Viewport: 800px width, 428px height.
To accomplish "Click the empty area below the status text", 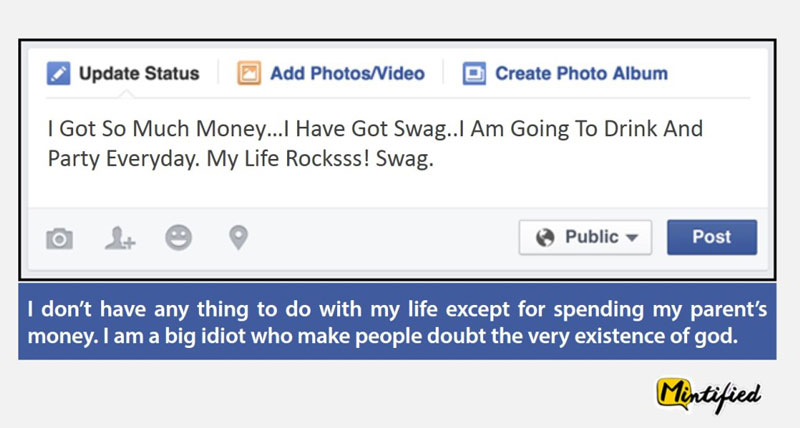I will tap(398, 190).
